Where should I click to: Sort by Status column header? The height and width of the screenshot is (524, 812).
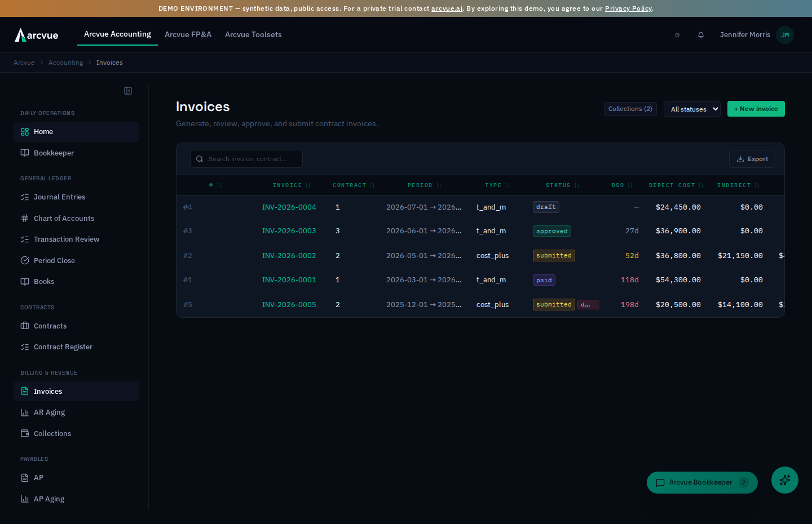(x=562, y=185)
